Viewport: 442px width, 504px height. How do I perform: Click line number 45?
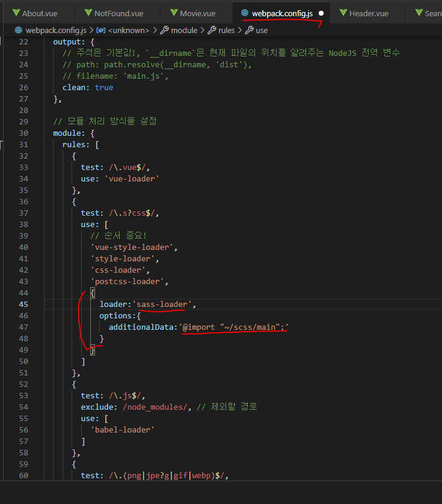(x=23, y=305)
